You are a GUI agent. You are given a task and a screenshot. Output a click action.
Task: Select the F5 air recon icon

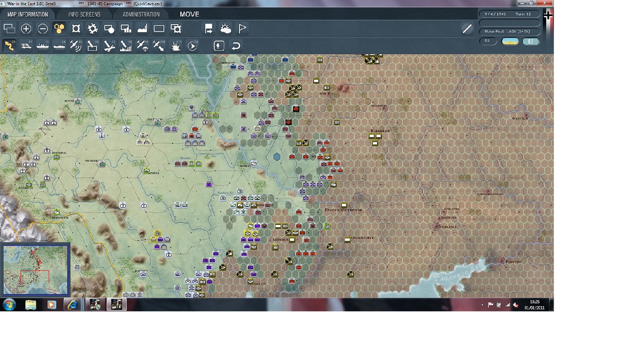(76, 46)
